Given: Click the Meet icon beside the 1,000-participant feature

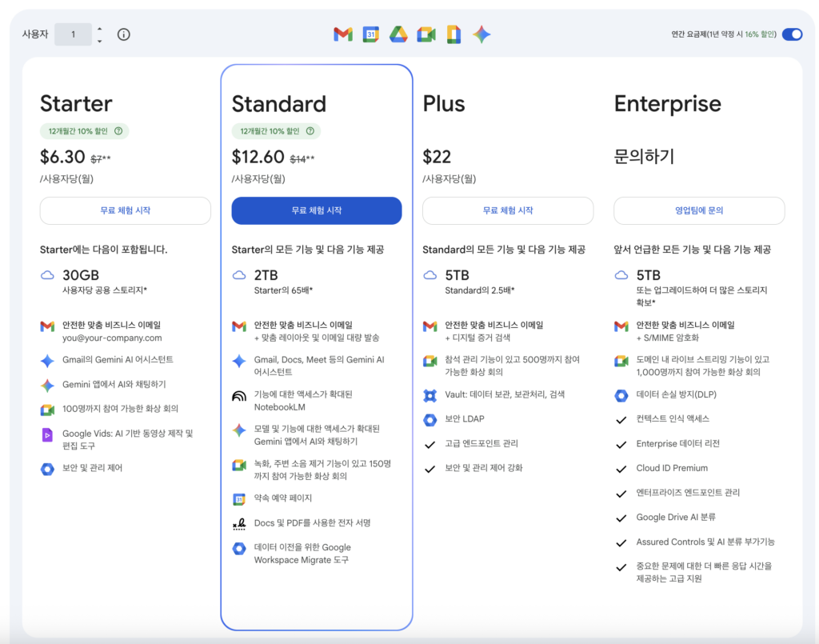Looking at the screenshot, I should 621,361.
